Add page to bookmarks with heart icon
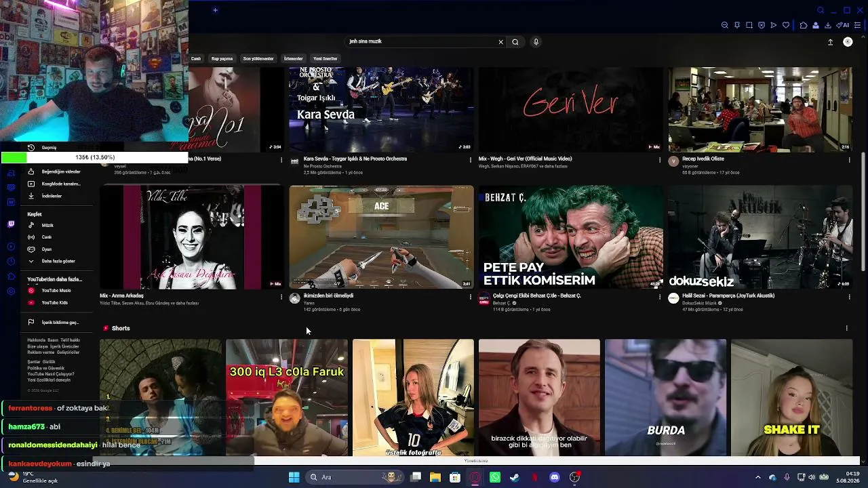 tap(786, 25)
